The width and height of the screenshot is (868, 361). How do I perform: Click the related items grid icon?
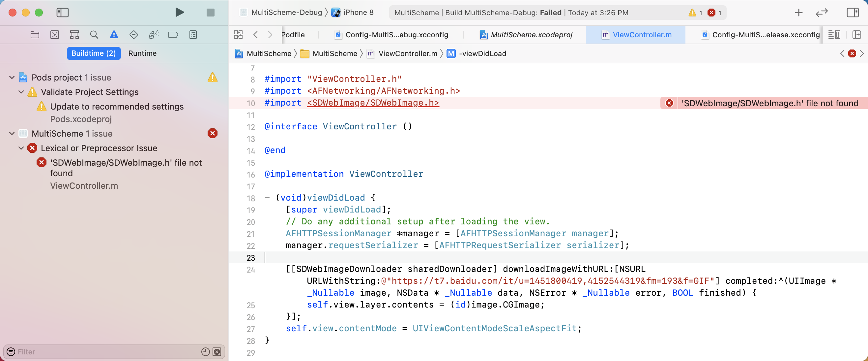(x=238, y=35)
